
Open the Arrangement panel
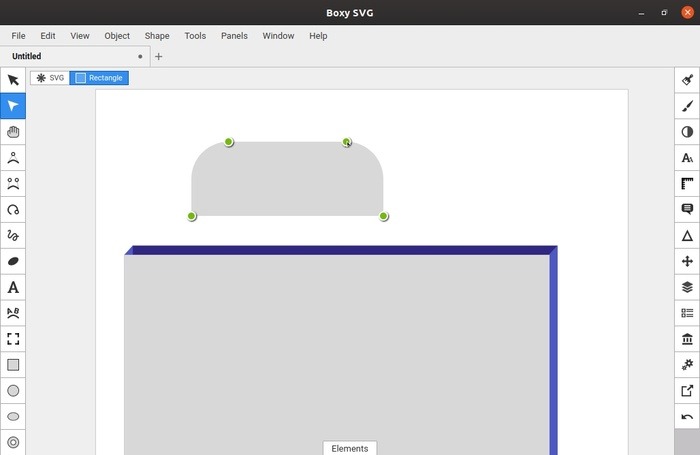[687, 261]
